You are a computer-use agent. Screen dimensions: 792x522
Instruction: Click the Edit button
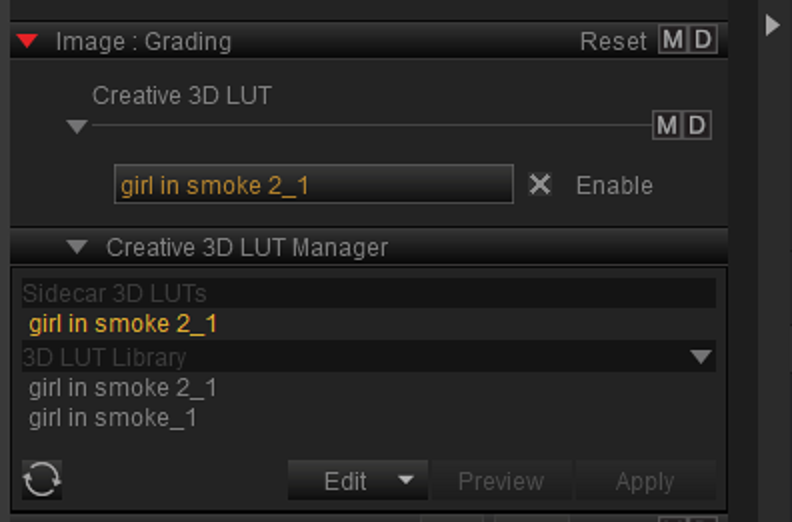345,481
